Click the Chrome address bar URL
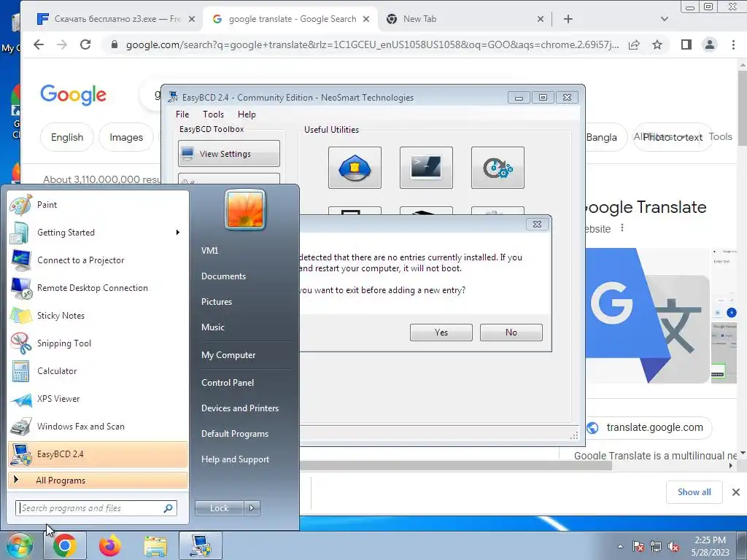This screenshot has height=560, width=747. 373,44
